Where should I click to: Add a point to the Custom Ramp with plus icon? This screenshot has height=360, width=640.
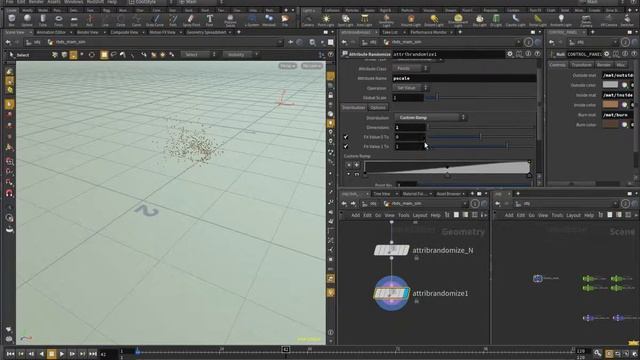tap(356, 165)
